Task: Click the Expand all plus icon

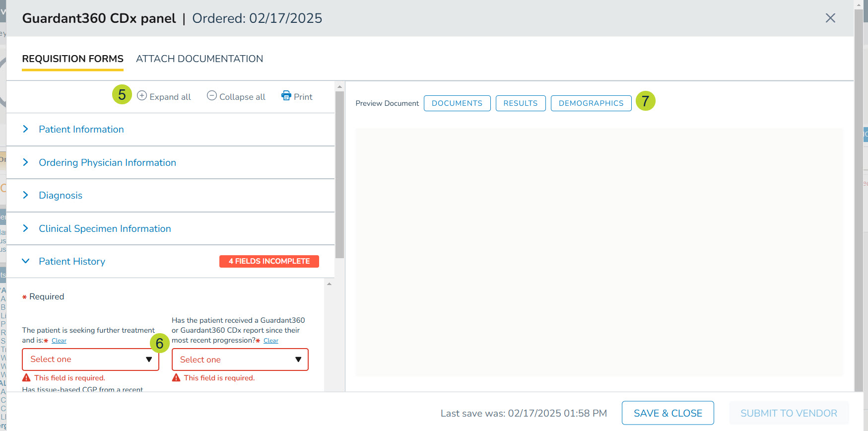Action: 142,96
